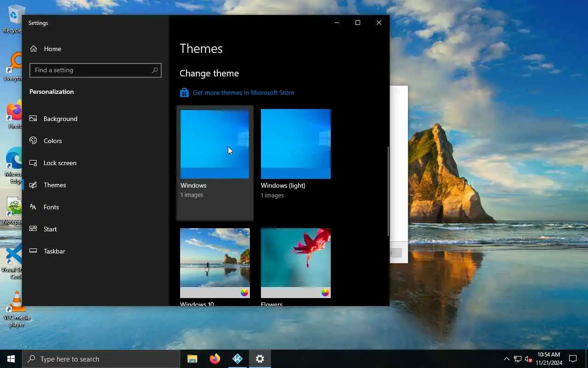
Task: Click the search magnifier in Find a setting
Action: pos(155,70)
